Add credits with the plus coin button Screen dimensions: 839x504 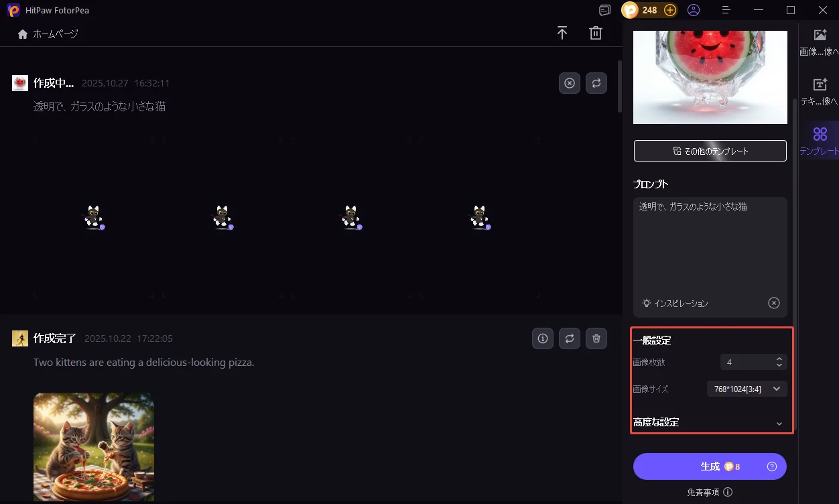pos(669,10)
